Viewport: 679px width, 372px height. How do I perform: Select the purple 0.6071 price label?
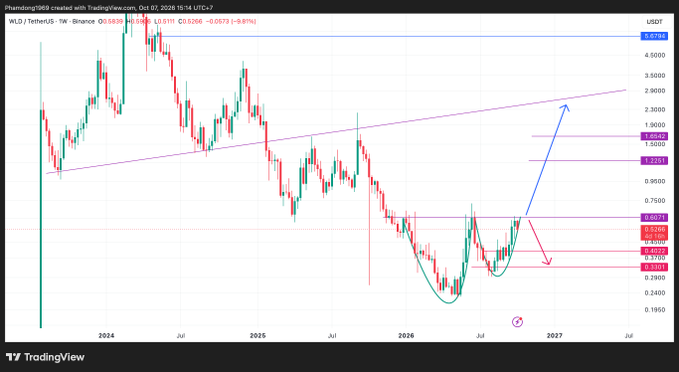(654, 218)
